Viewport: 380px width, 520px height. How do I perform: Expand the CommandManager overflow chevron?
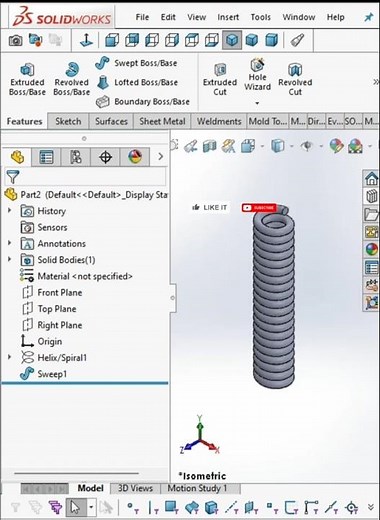[x=376, y=82]
